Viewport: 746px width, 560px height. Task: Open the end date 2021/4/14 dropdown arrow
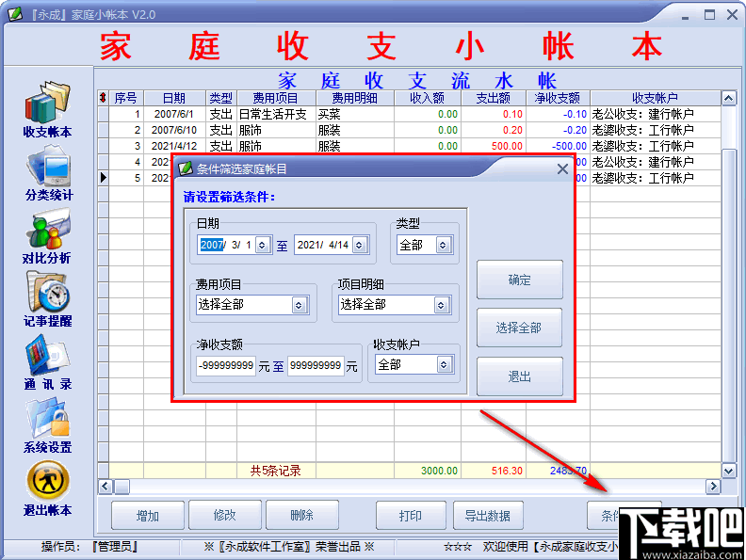[x=359, y=246]
